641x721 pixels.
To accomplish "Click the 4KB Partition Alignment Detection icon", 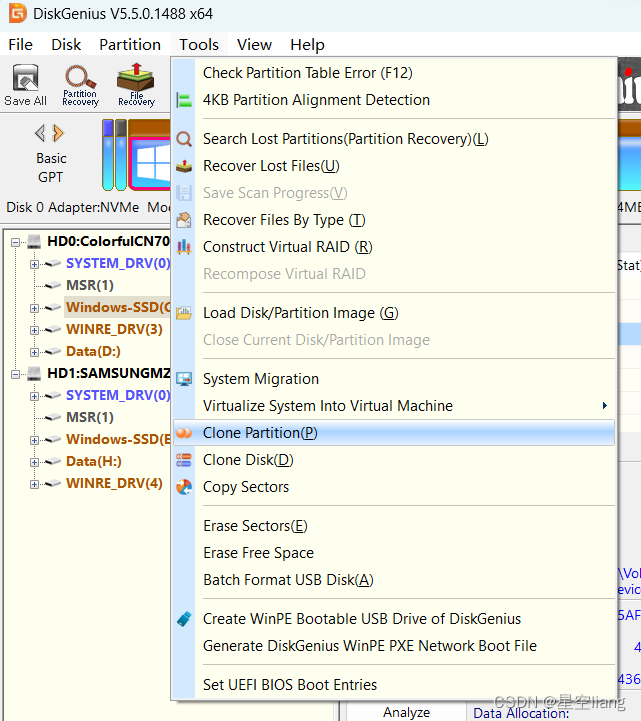I will (184, 100).
